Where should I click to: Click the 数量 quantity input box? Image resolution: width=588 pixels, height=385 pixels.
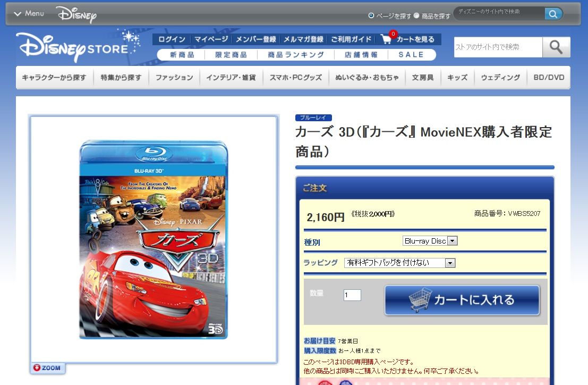coord(352,295)
